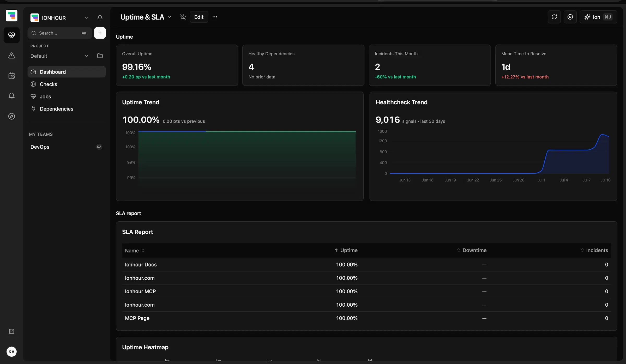
Task: Click the 1d mean time value
Action: pyautogui.click(x=506, y=67)
